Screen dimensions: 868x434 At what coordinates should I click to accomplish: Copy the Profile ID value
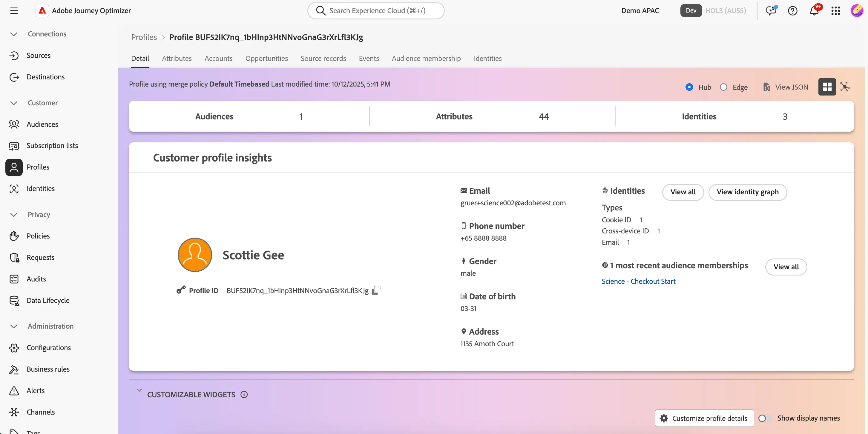(376, 290)
